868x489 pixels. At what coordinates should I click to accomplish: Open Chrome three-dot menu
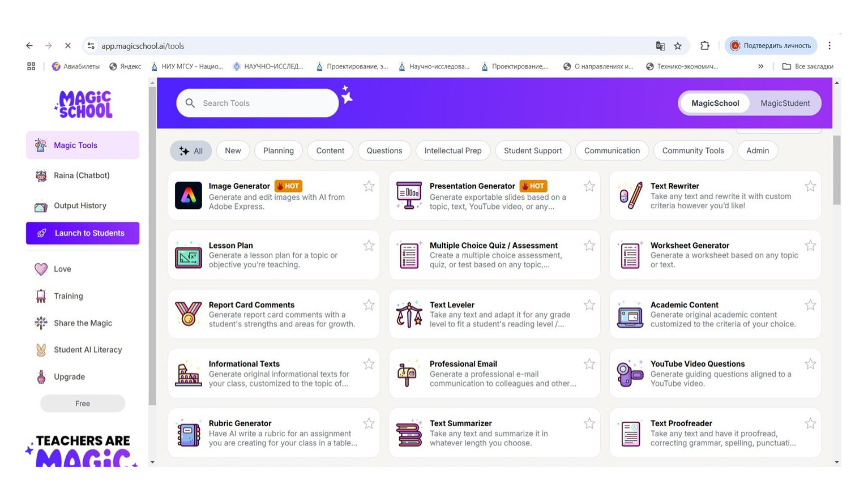pyautogui.click(x=829, y=46)
